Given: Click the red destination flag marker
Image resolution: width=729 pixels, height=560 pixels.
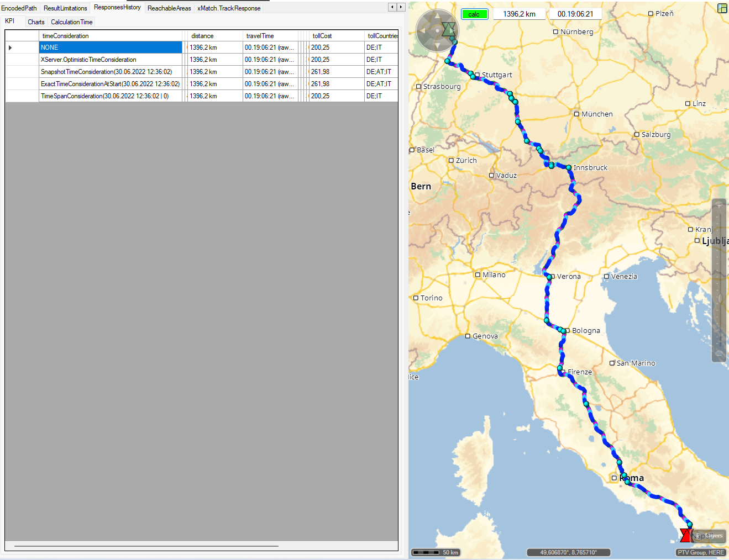Looking at the screenshot, I should 685,535.
